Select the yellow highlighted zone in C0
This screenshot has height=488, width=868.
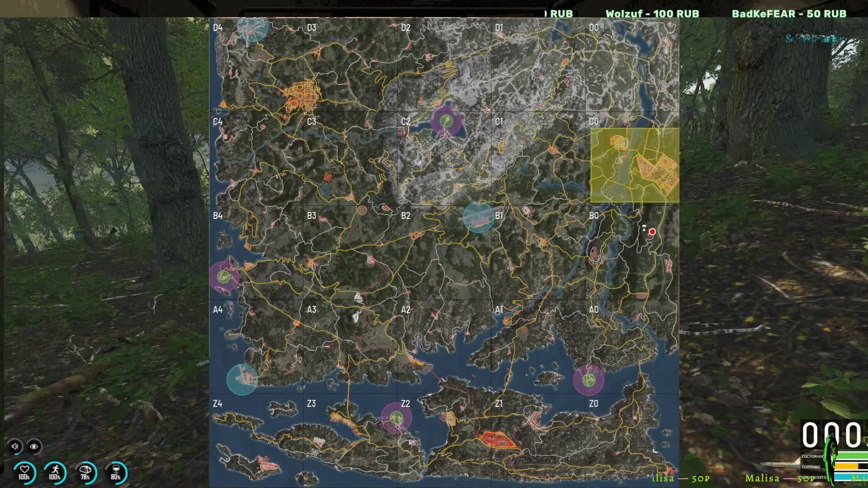click(x=634, y=165)
